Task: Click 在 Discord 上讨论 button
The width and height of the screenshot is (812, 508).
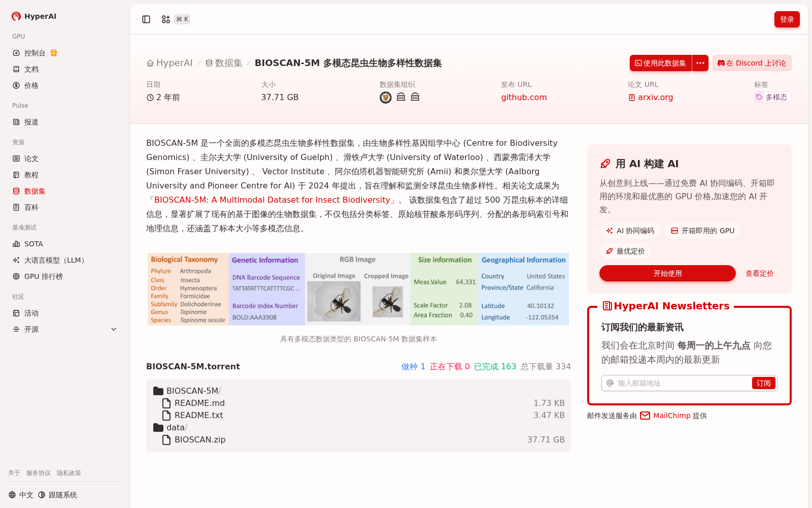Action: tap(752, 63)
